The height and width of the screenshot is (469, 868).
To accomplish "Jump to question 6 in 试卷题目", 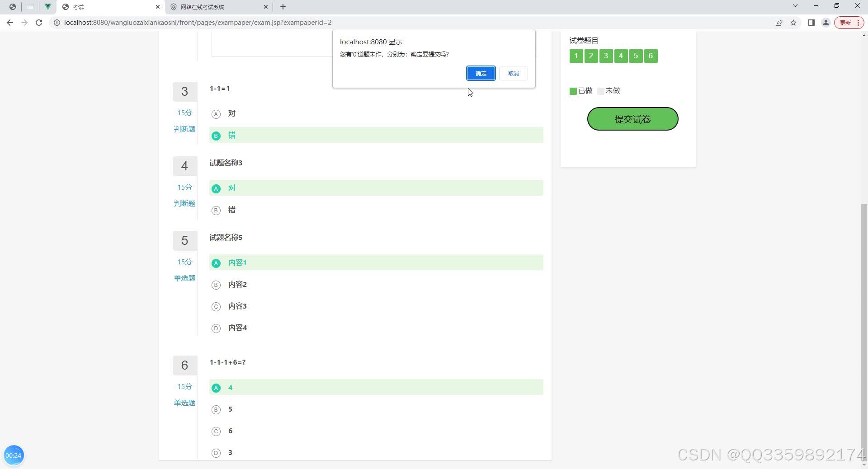I will point(651,56).
